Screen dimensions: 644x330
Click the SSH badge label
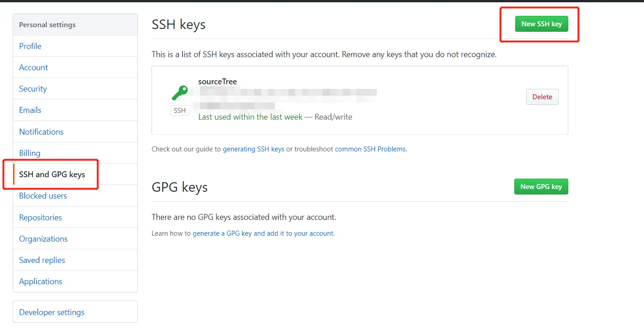(180, 111)
